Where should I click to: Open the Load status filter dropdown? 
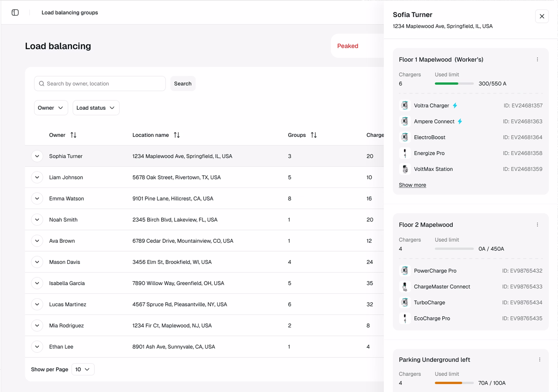pyautogui.click(x=96, y=108)
